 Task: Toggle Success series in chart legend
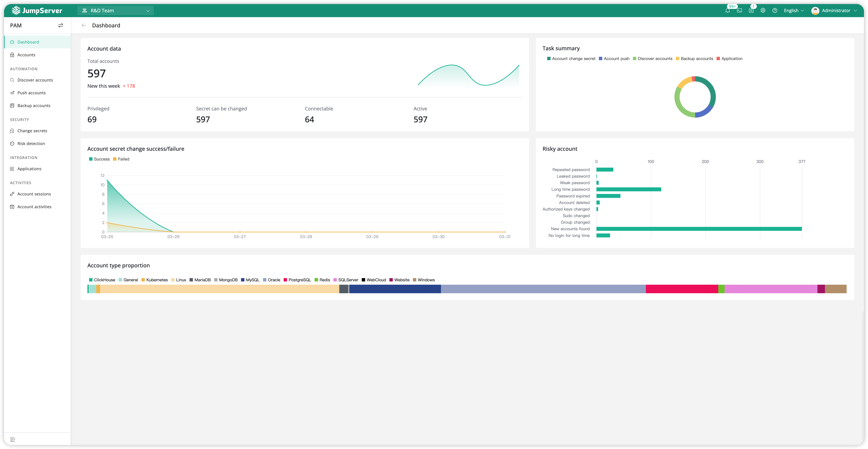pyautogui.click(x=99, y=159)
